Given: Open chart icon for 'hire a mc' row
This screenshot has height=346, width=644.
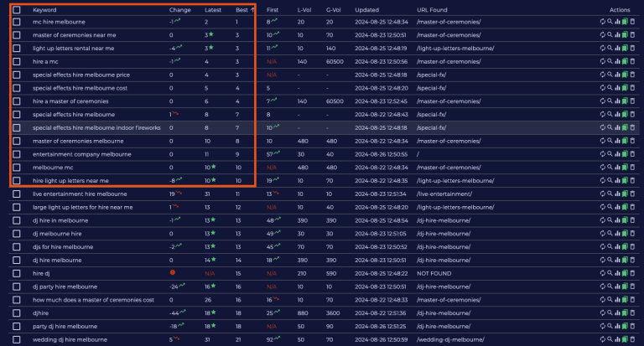Looking at the screenshot, I should click(x=617, y=61).
